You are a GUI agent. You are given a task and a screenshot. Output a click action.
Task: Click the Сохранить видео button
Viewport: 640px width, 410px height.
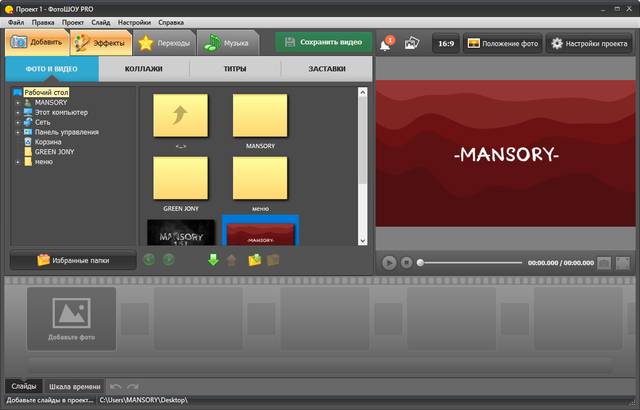pos(324,43)
